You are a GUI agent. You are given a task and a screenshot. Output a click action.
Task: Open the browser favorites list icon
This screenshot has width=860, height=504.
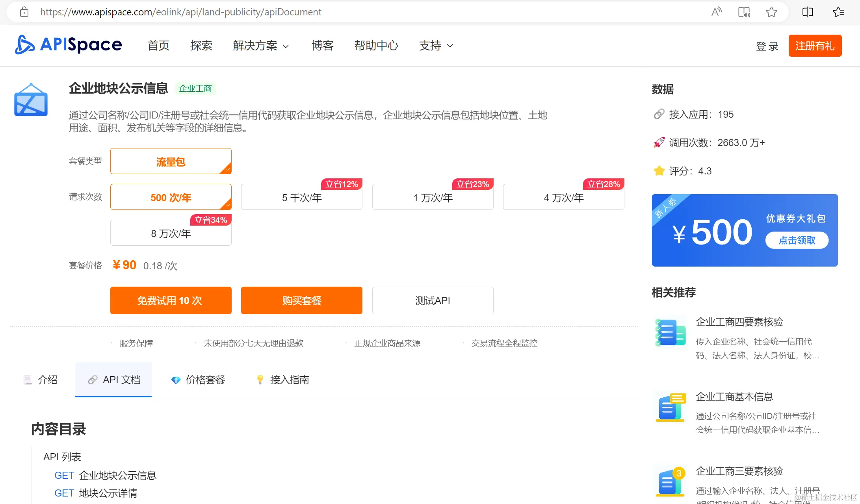point(838,12)
